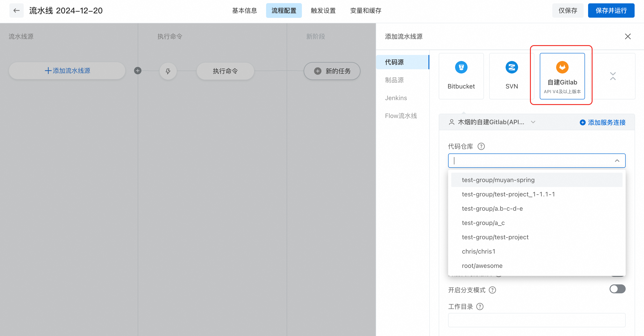
Task: Choose test-group/test-project repository
Action: [537, 237]
